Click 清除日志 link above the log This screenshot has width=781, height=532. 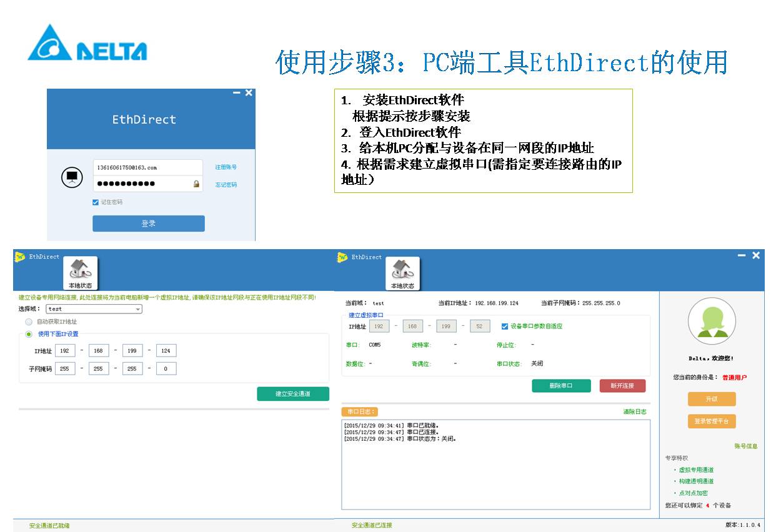[x=634, y=411]
